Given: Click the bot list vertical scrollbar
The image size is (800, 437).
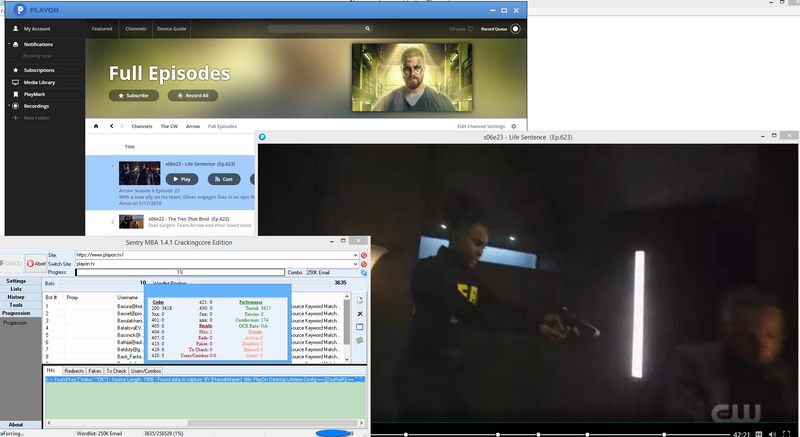Looking at the screenshot, I should [347, 327].
